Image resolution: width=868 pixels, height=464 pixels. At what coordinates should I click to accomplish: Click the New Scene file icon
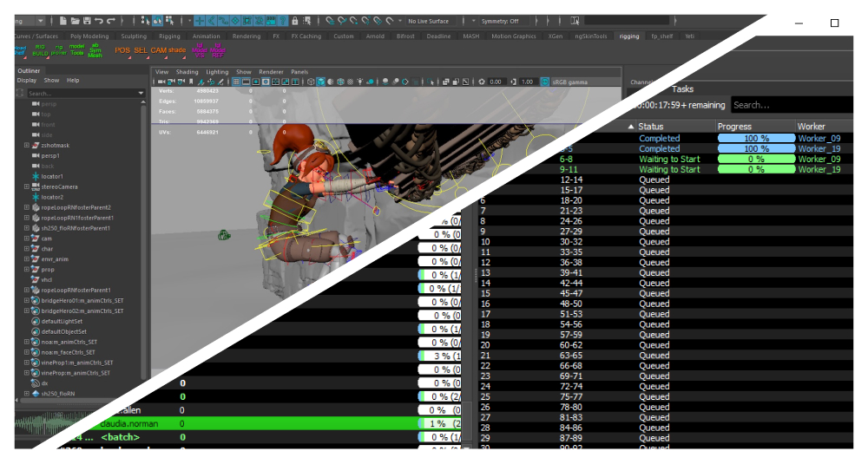[x=64, y=20]
